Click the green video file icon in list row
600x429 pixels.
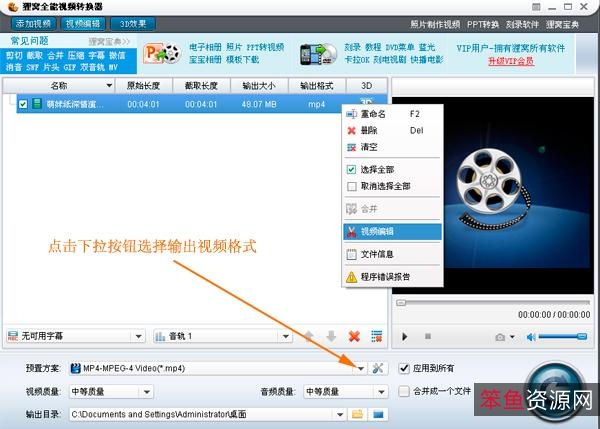[37, 104]
